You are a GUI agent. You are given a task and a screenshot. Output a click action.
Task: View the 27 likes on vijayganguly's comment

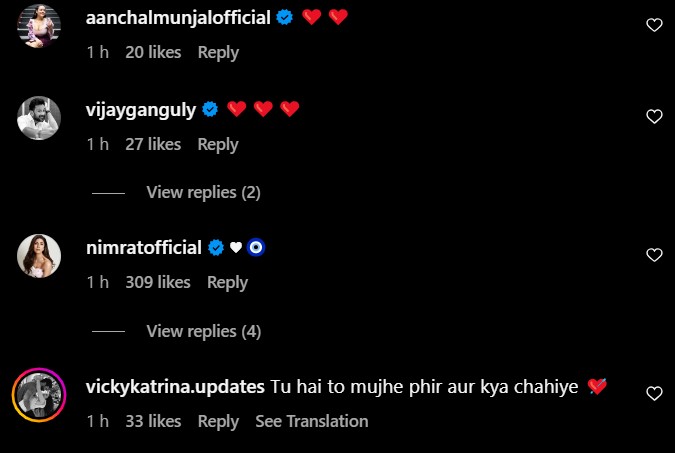153,144
